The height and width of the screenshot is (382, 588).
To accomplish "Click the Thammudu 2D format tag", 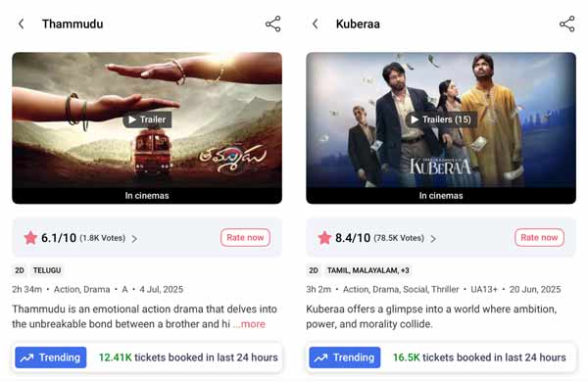I will tap(20, 270).
